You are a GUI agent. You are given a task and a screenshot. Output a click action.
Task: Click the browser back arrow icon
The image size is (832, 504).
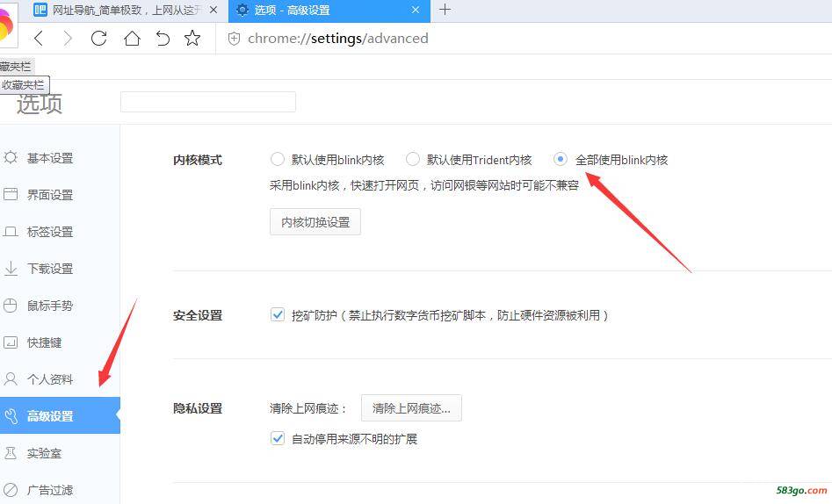coord(39,39)
